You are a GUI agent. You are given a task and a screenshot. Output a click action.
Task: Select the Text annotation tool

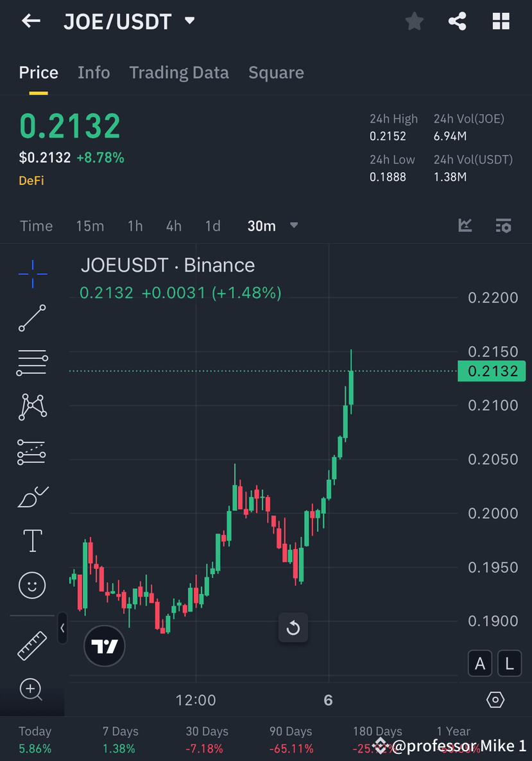[32, 540]
